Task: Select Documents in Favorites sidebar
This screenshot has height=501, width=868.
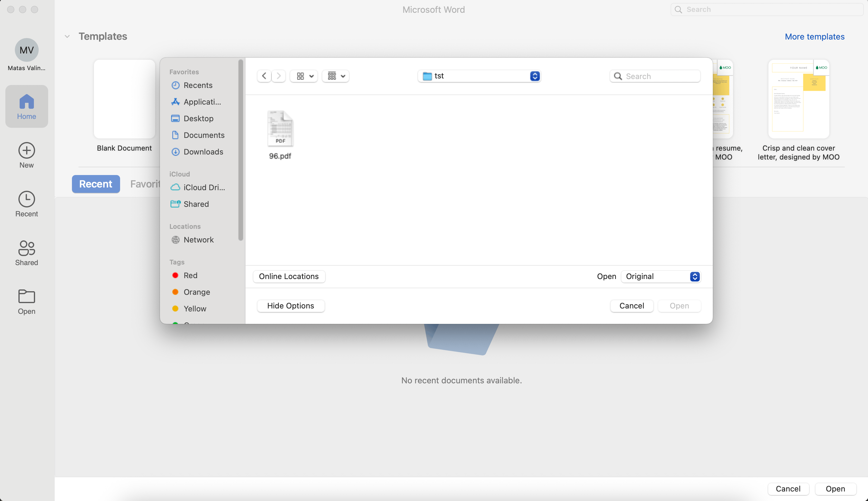Action: (x=198, y=135)
